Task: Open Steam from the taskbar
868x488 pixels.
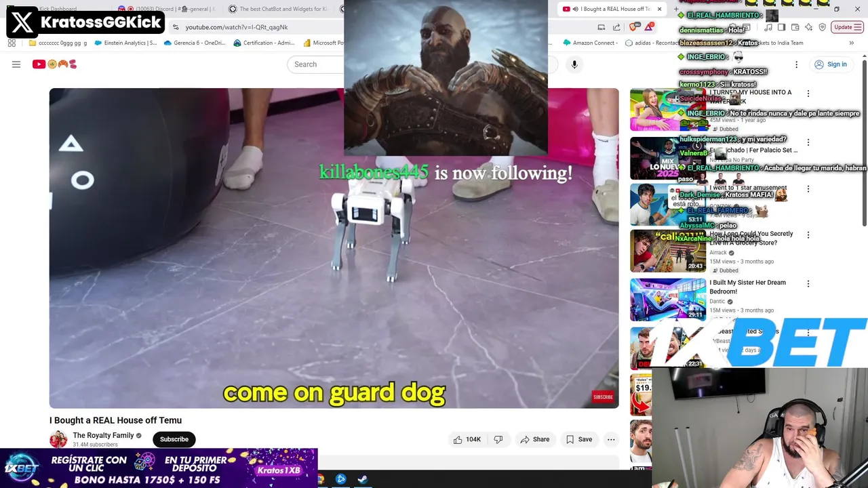Action: point(363,479)
